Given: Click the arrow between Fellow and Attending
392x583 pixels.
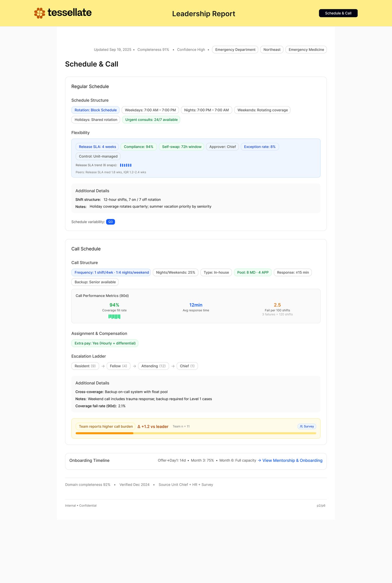Looking at the screenshot, I should click(x=134, y=366).
